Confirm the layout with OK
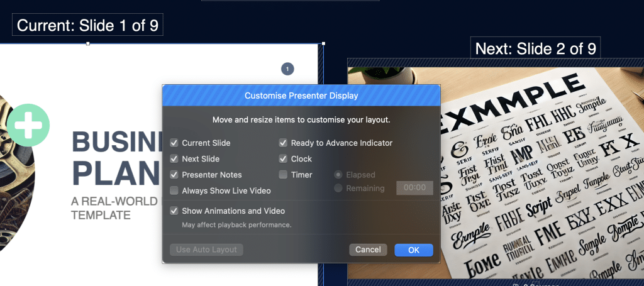Viewport: 644px width, 286px height. coord(414,250)
